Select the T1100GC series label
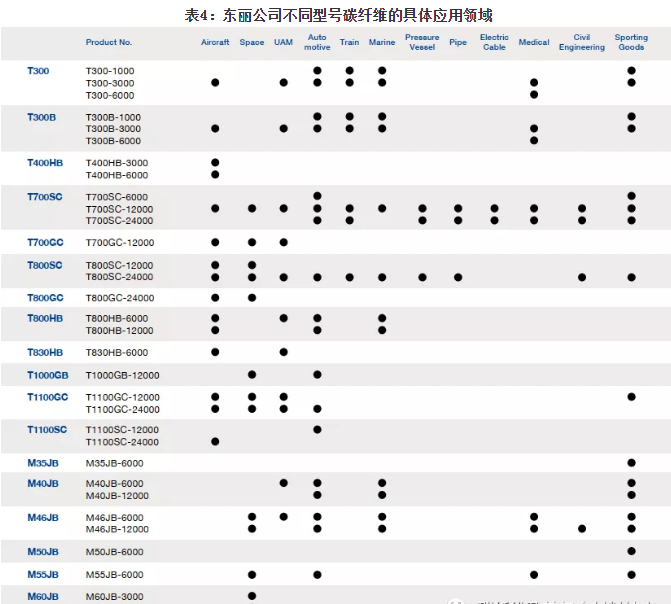The image size is (671, 604). (x=48, y=397)
